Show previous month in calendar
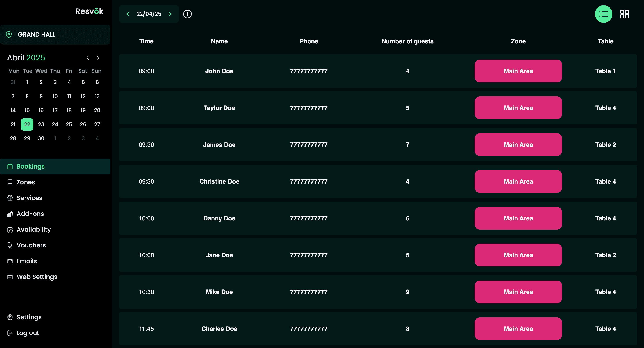The width and height of the screenshot is (644, 348). pyautogui.click(x=87, y=58)
